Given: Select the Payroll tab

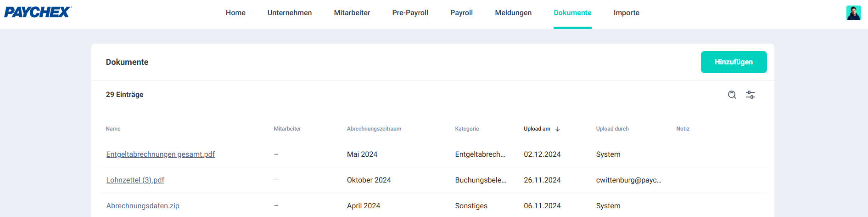Looking at the screenshot, I should 461,13.
